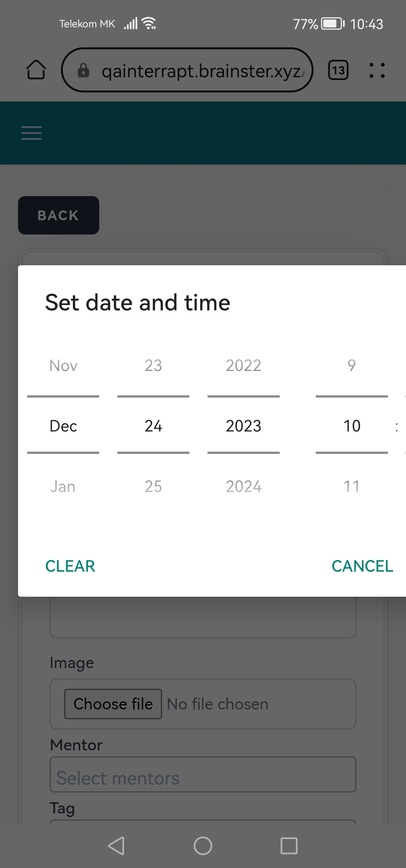Choose day 25 in the date picker
The height and width of the screenshot is (868, 406).
[x=153, y=487]
